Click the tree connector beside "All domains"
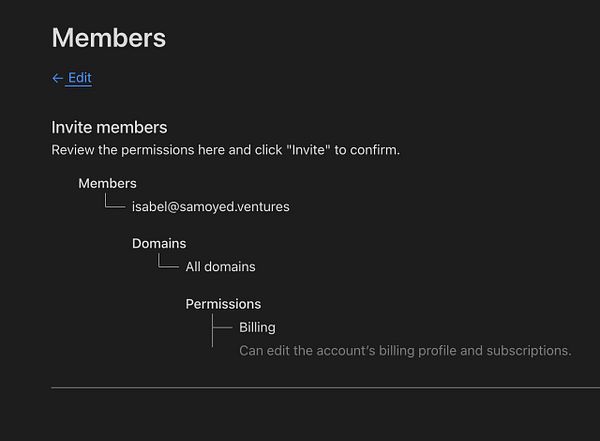 pyautogui.click(x=169, y=264)
